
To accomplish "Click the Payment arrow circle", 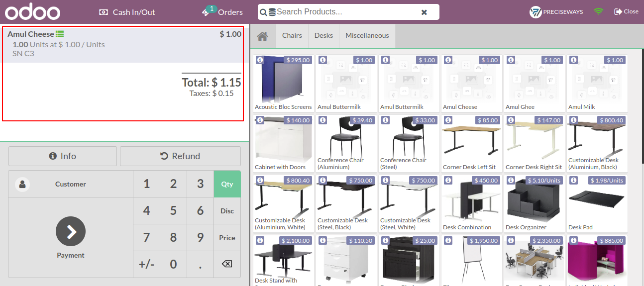I will tap(71, 231).
